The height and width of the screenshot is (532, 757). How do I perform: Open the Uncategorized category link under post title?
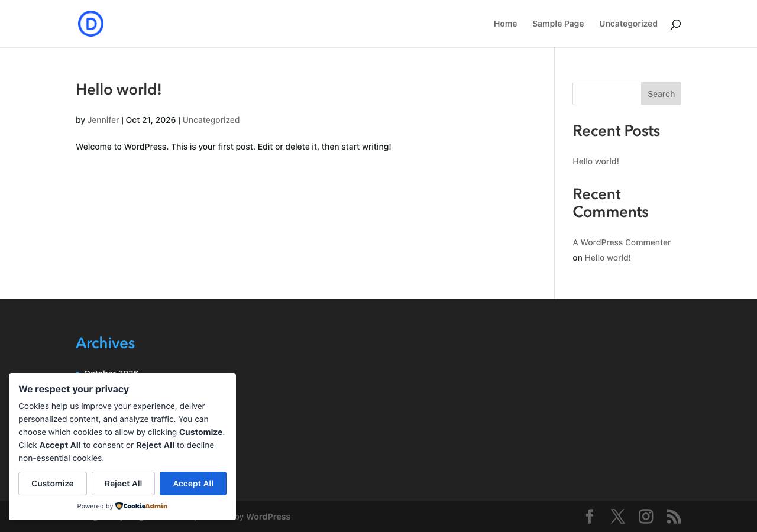211,120
